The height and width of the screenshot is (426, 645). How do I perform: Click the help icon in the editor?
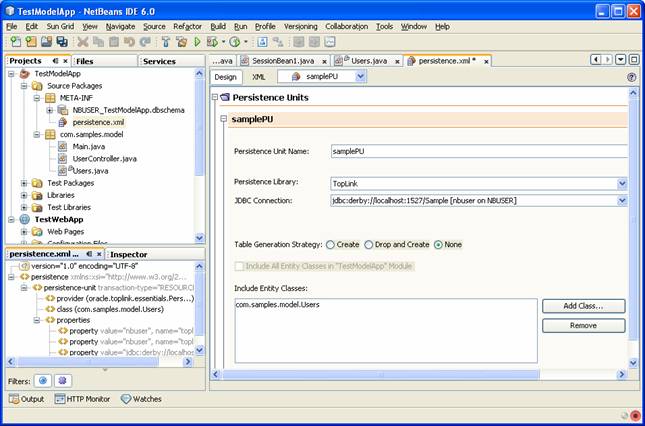pyautogui.click(x=631, y=77)
